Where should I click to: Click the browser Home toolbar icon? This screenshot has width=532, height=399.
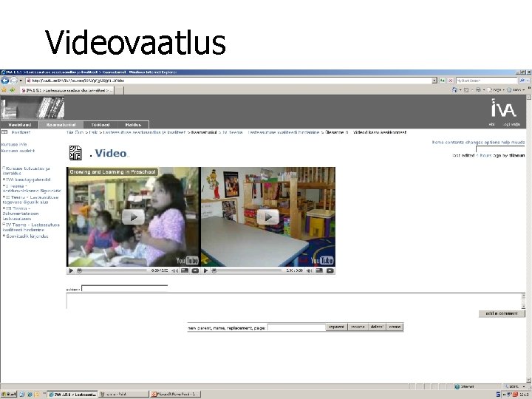click(x=454, y=90)
